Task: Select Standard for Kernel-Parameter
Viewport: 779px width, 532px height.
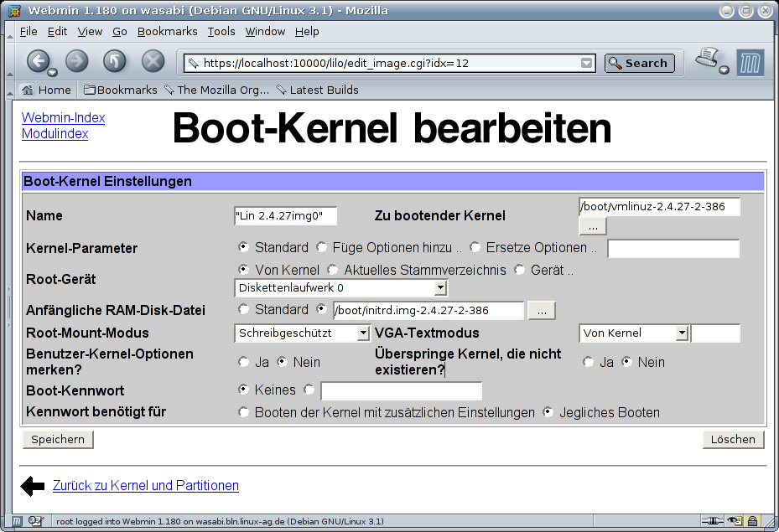Action: pos(243,246)
